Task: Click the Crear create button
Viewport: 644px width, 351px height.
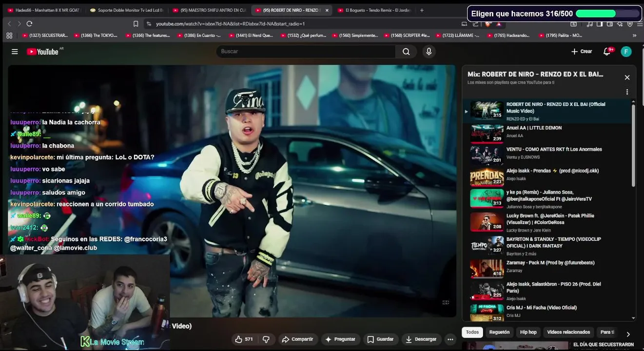Action: [x=582, y=52]
